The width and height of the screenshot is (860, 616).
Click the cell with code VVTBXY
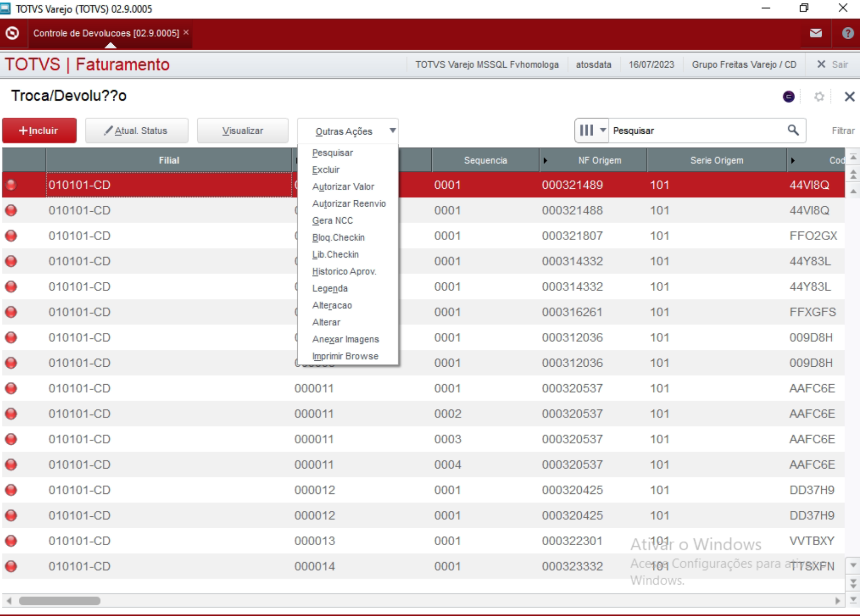pos(811,541)
